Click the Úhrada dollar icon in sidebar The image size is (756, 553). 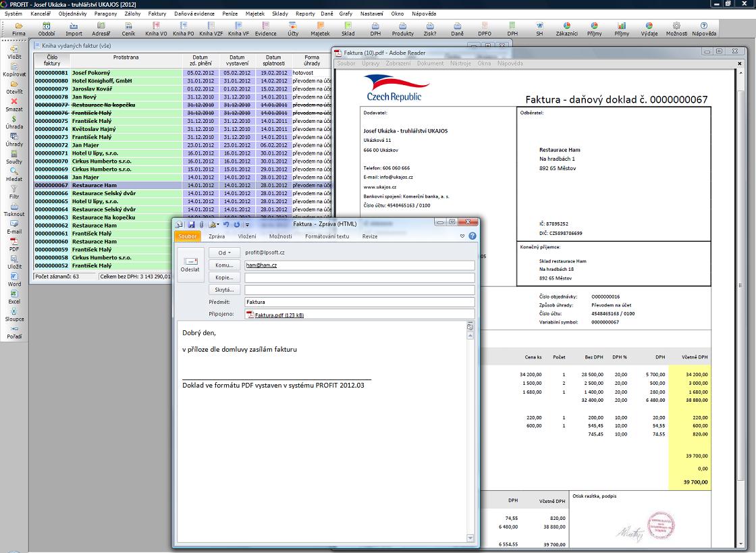tap(14, 122)
